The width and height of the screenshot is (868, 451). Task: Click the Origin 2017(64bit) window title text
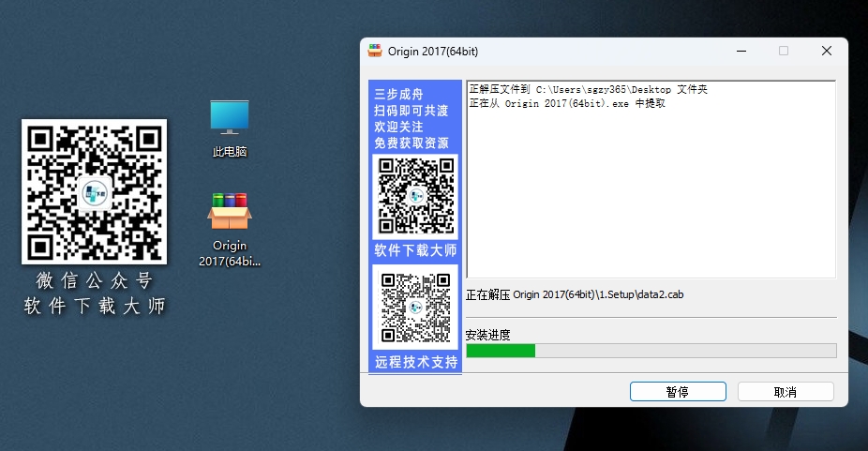434,52
